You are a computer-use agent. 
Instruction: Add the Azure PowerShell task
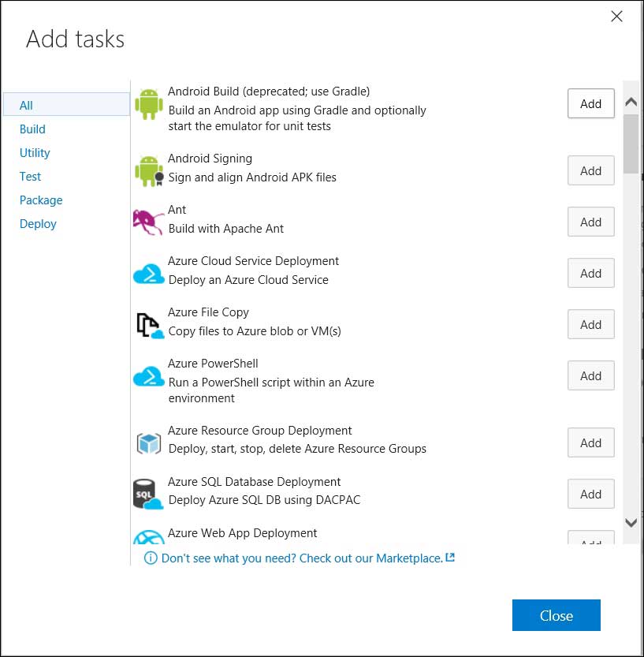click(x=590, y=375)
